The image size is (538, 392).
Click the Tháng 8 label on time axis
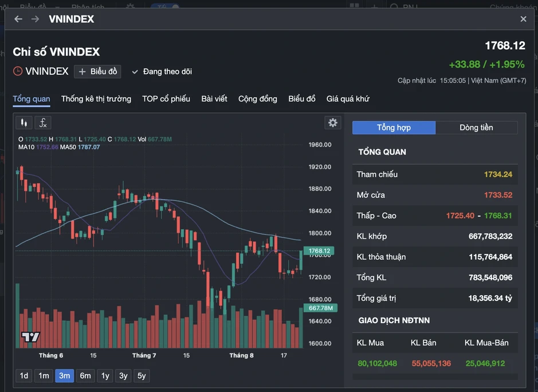pos(241,355)
